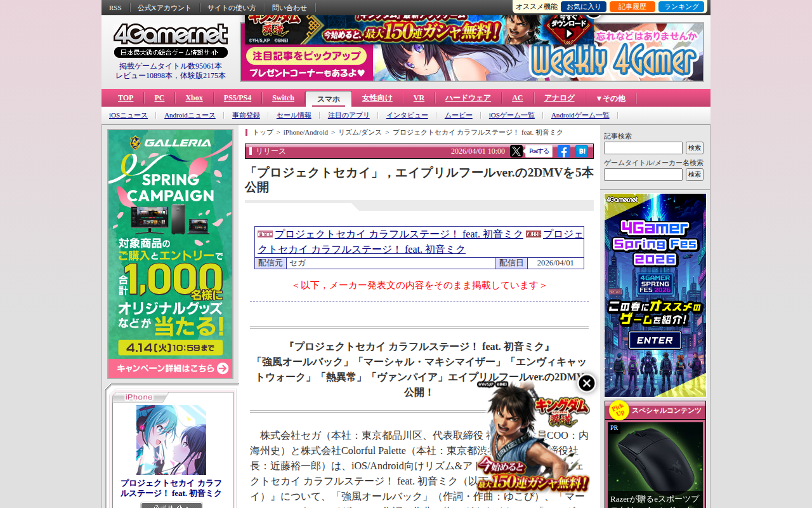Switch to PC tab
This screenshot has height=508, width=812.
click(159, 98)
